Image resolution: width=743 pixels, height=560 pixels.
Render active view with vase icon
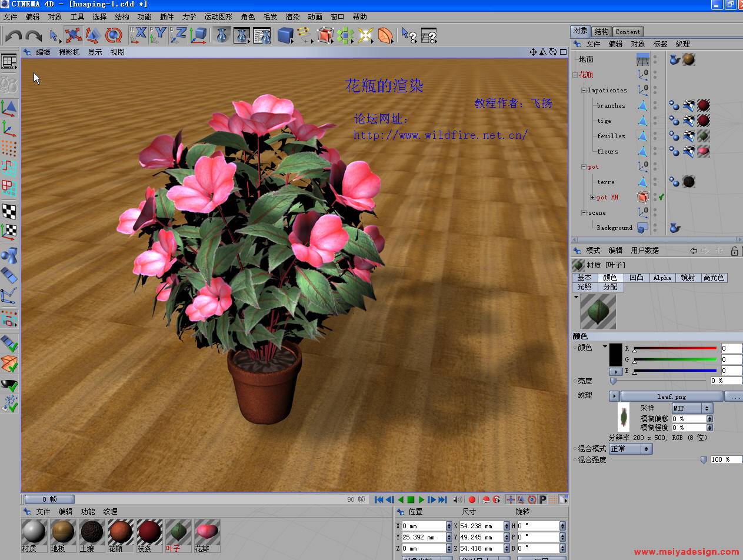[222, 36]
